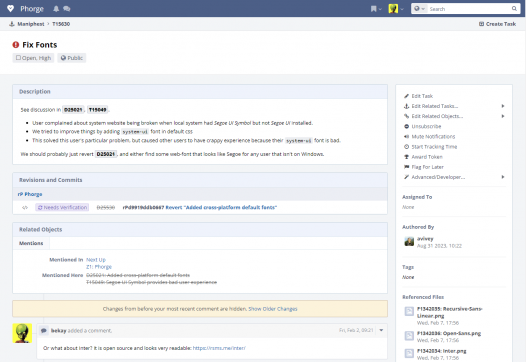The height and width of the screenshot is (362, 526).
Task: Select the Mentions tab
Action: (x=31, y=243)
